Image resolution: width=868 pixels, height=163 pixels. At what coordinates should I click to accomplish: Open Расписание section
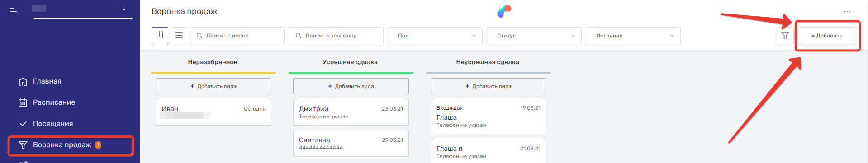point(54,102)
